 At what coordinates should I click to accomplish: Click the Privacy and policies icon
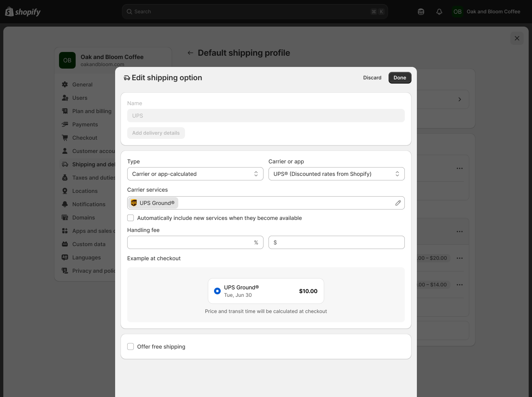(65, 271)
